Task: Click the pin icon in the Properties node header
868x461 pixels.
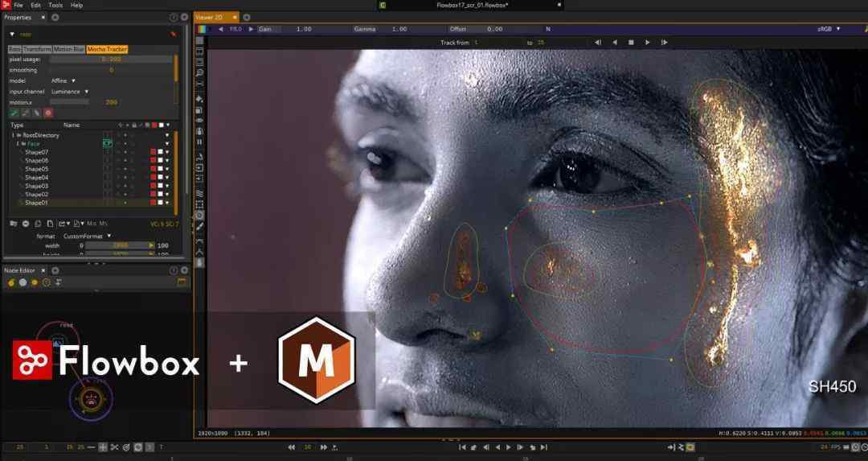Action: pos(173,35)
